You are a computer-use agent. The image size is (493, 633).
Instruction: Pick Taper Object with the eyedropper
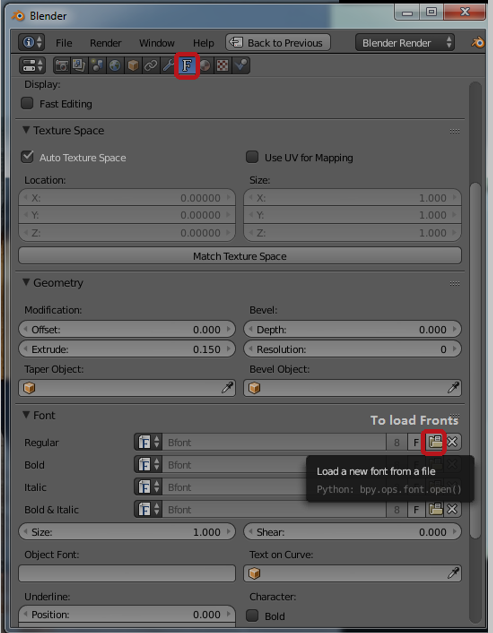coord(227,388)
